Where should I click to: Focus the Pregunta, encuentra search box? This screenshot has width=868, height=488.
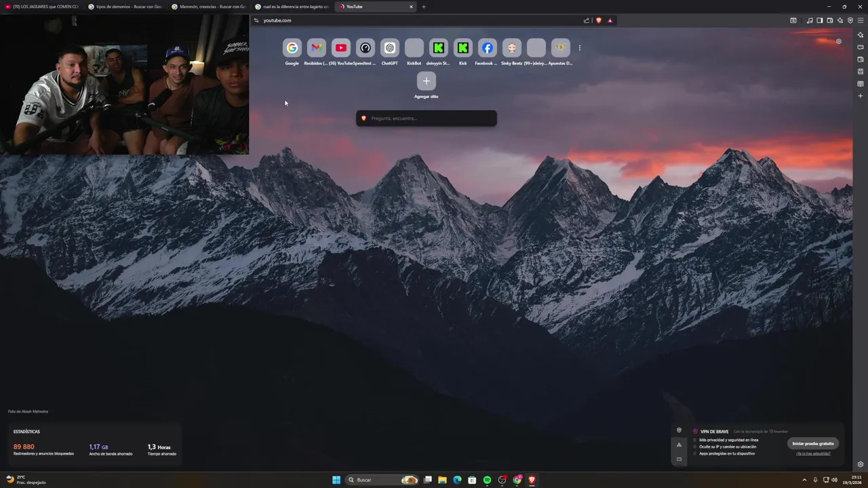pyautogui.click(x=427, y=119)
